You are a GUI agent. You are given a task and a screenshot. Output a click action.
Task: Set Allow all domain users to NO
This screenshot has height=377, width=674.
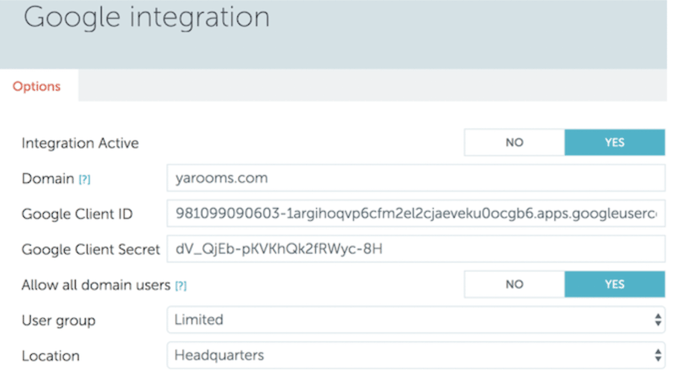514,284
